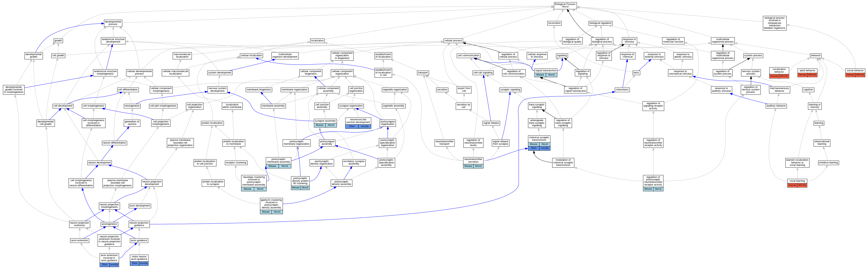Click the 'locomotion' node
Image resolution: width=868 pixels, height=269 pixels.
(x=554, y=23)
